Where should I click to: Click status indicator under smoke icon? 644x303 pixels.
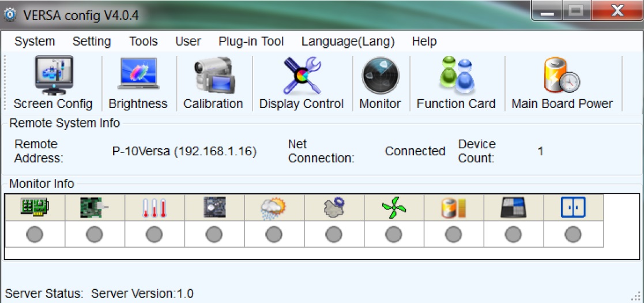(333, 235)
